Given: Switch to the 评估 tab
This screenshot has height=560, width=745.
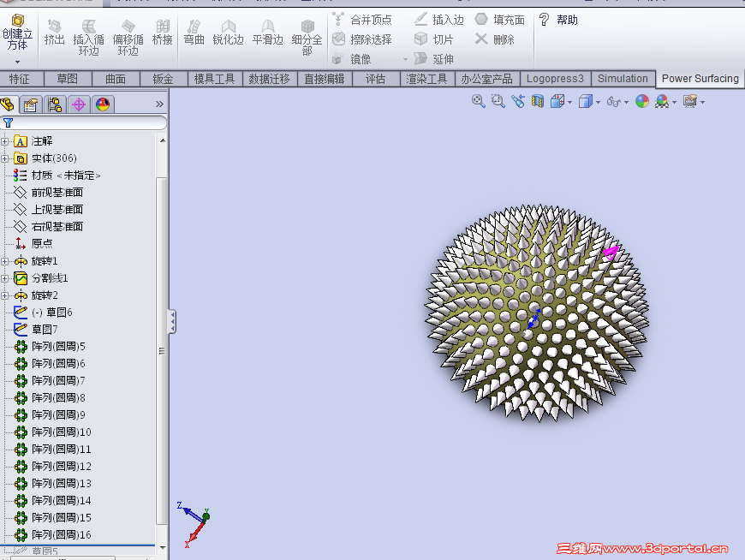Looking at the screenshot, I should [375, 79].
